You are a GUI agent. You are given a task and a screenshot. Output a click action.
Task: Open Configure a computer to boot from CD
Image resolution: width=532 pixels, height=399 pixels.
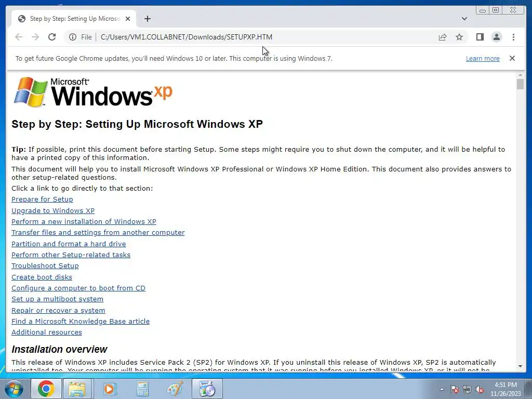(78, 288)
